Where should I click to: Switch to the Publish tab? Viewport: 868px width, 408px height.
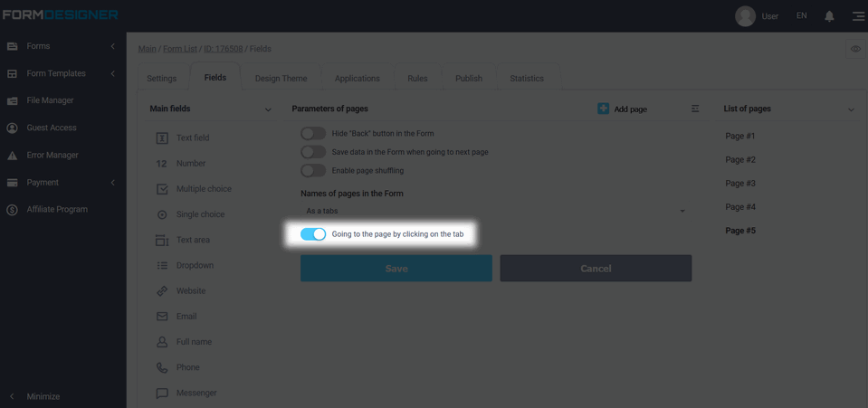tap(469, 78)
